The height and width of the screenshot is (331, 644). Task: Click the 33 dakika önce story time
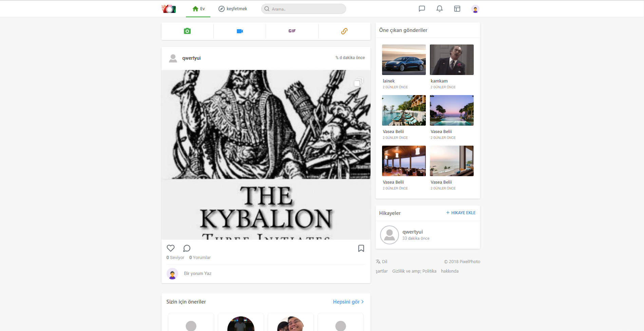(x=416, y=239)
